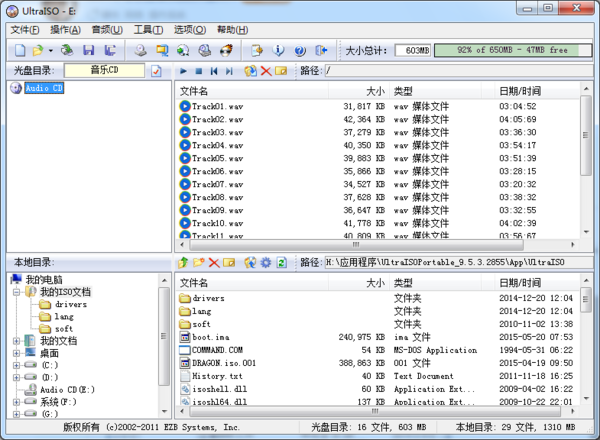Click the New file toolbar icon

[20, 50]
